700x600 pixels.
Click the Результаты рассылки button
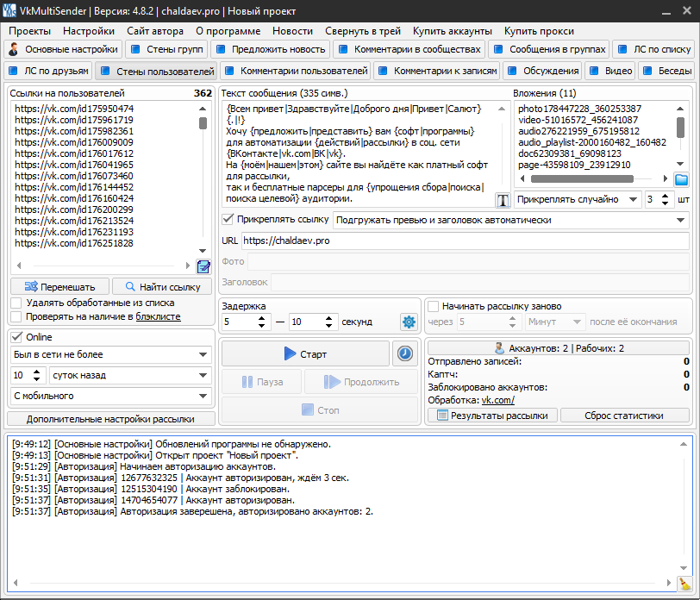coord(492,415)
